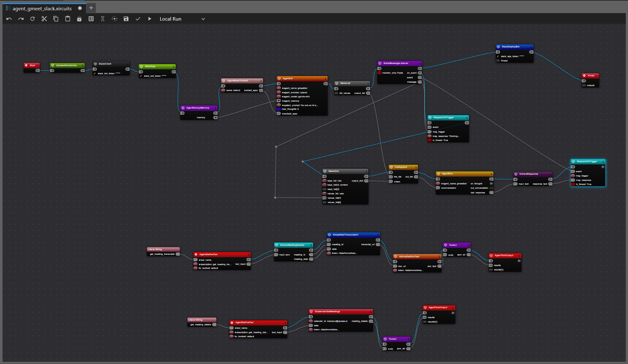Image resolution: width=628 pixels, height=364 pixels.
Task: Select the AgentRun node header
Action: pos(464,174)
